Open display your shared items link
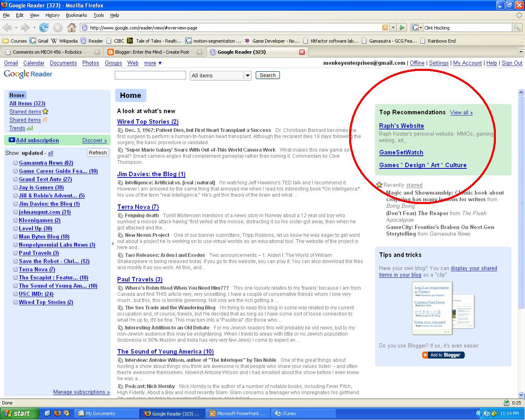 [x=438, y=271]
